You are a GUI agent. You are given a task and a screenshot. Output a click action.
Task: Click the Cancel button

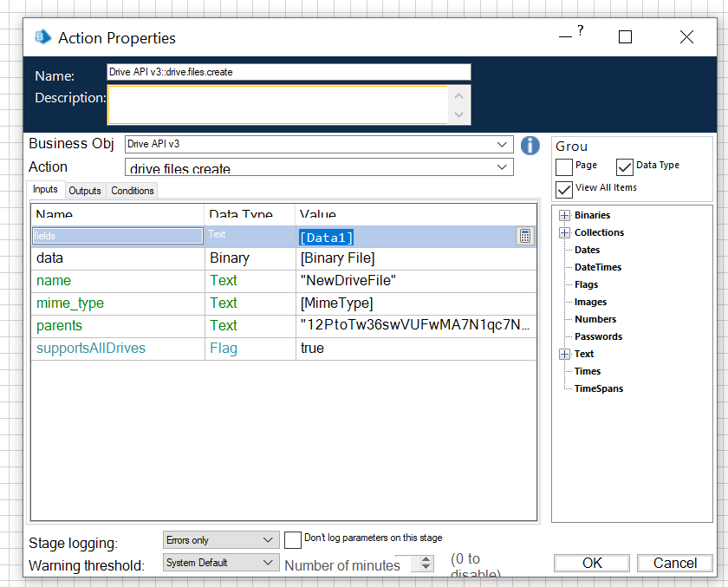click(674, 563)
